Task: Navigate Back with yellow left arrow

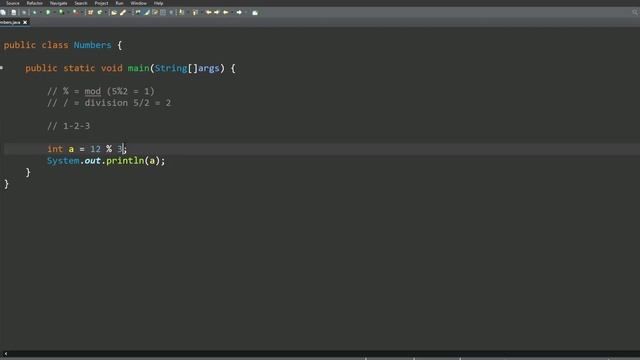Action: click(225, 12)
